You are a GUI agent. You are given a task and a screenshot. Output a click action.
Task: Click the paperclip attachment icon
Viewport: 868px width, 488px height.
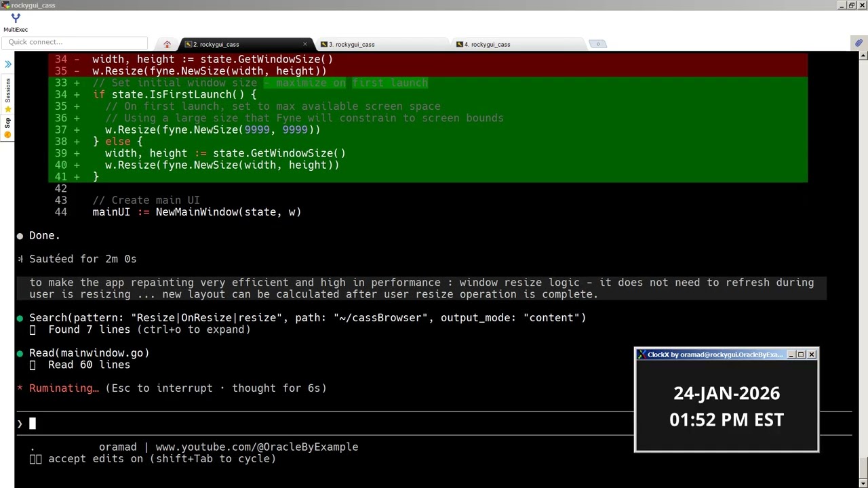pos(858,43)
